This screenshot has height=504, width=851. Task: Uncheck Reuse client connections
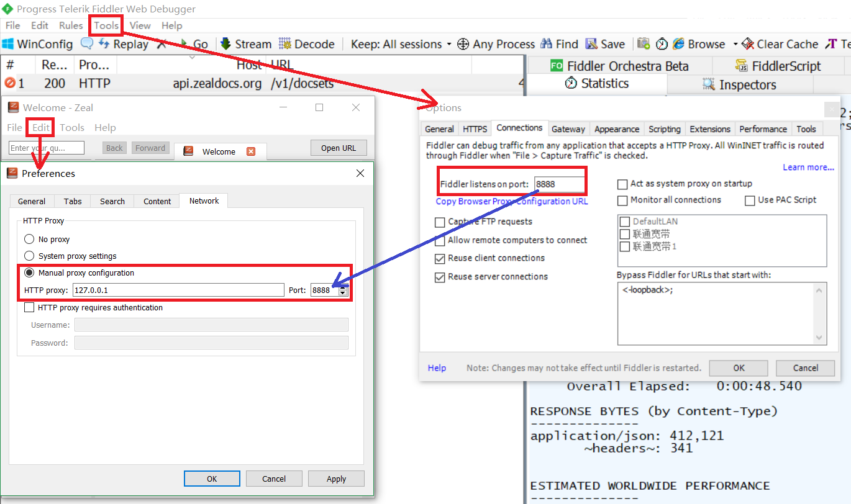pos(440,258)
